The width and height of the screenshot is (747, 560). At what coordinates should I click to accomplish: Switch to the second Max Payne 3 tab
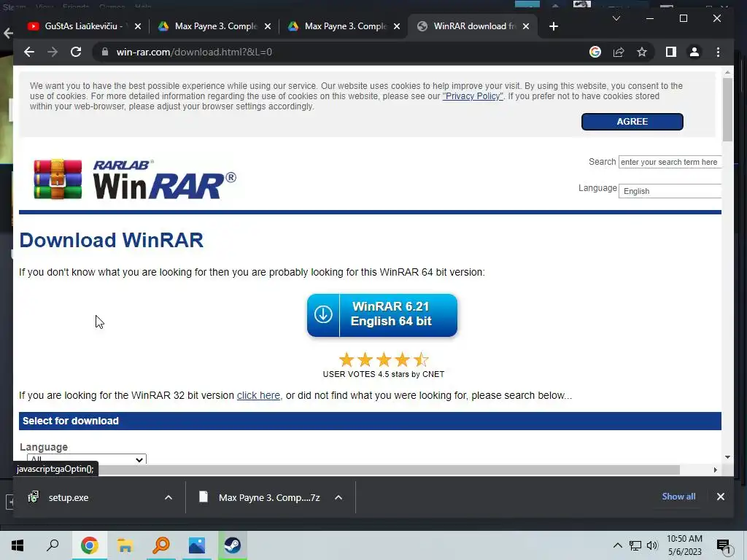pyautogui.click(x=345, y=26)
